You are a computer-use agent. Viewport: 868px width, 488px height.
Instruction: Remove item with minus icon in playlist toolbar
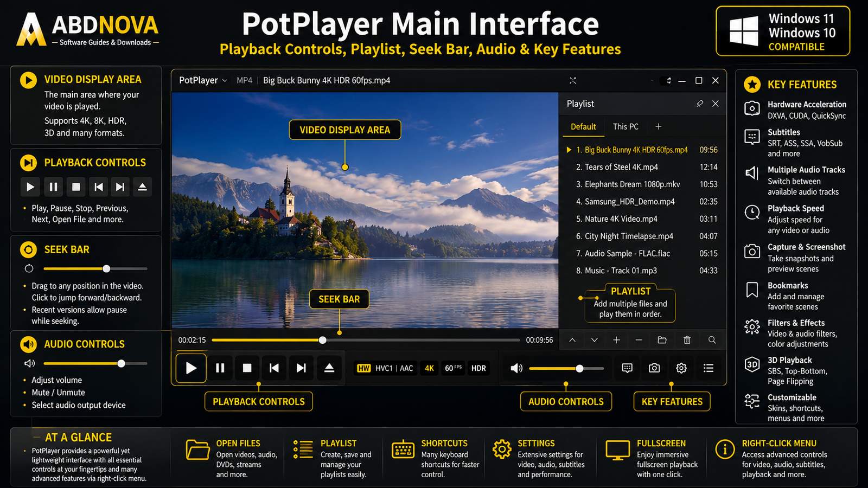(639, 340)
